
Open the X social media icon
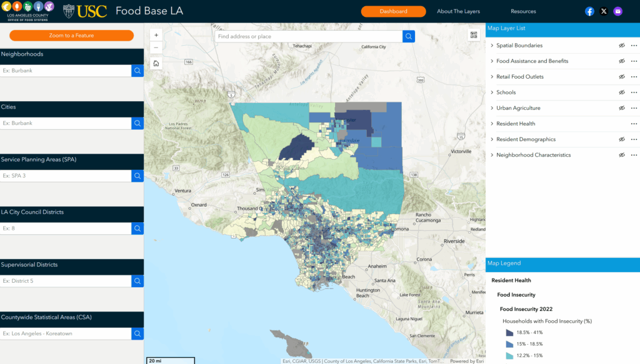tap(604, 11)
